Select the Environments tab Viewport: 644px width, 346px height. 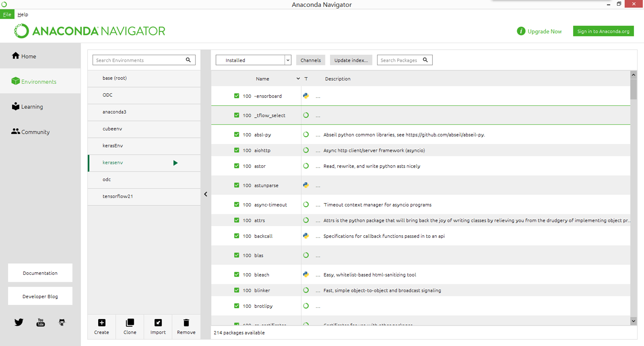(40, 81)
